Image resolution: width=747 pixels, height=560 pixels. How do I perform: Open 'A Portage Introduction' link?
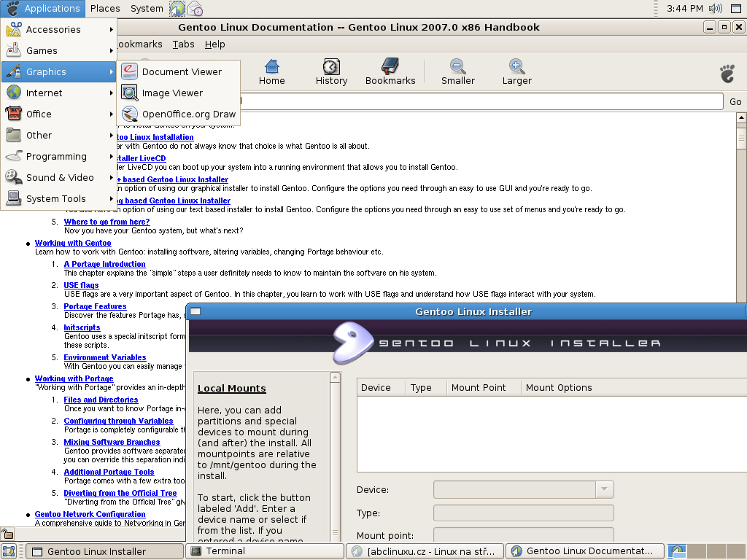[105, 264]
